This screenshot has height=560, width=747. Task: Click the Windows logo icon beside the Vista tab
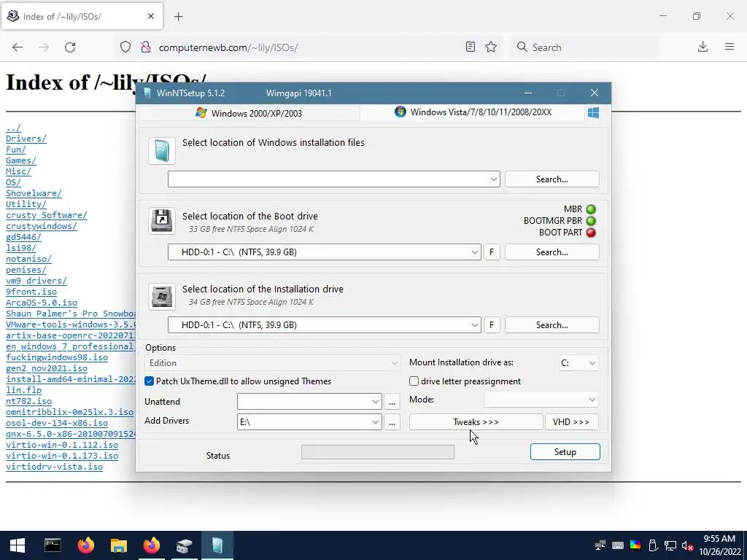coord(593,113)
